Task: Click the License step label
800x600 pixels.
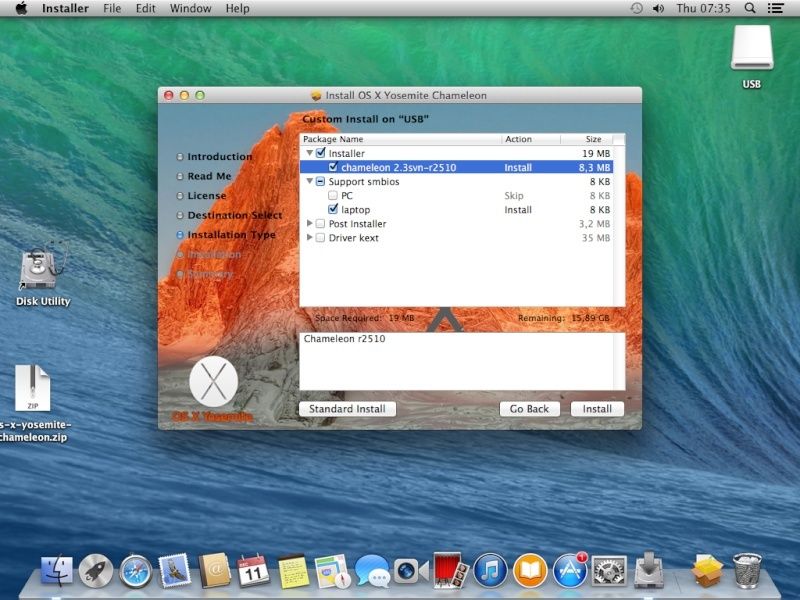Action: tap(207, 195)
